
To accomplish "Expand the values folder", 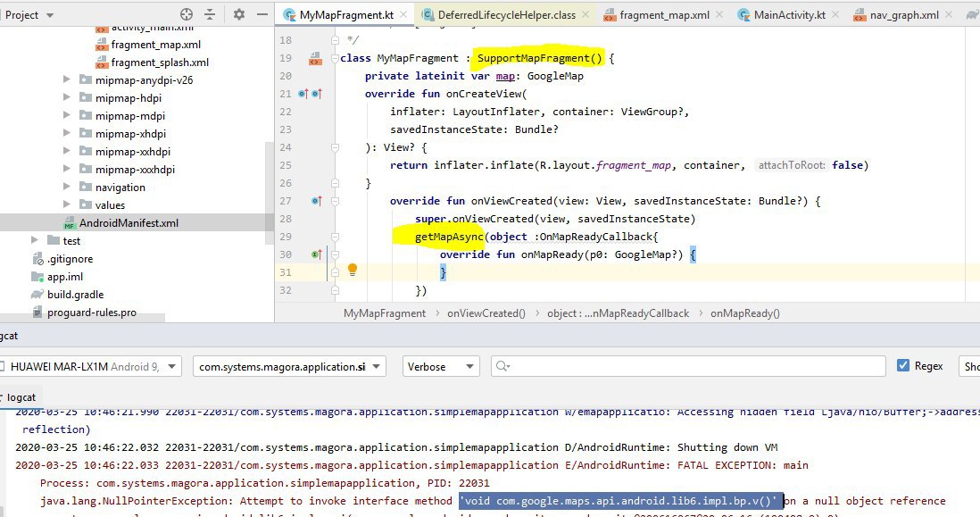I will tap(66, 204).
